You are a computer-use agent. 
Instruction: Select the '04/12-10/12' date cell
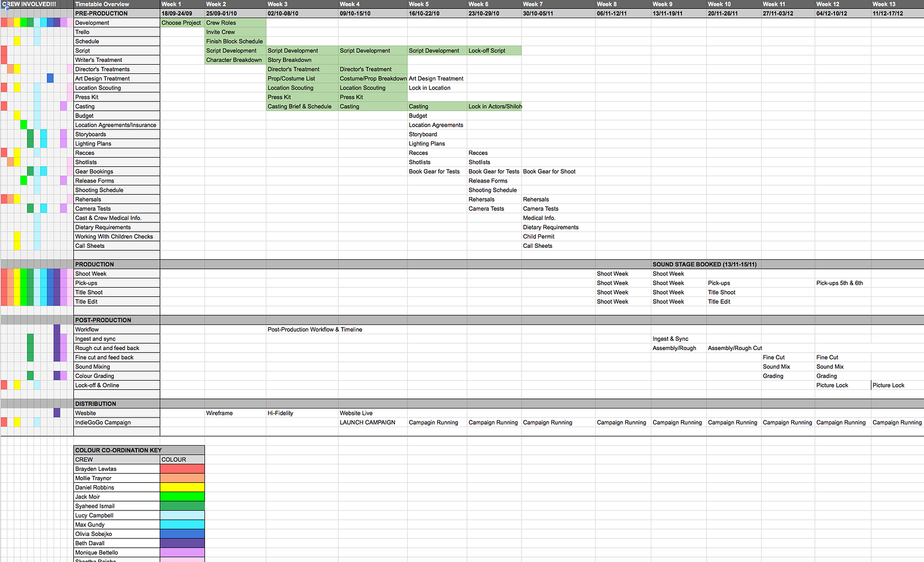tap(843, 13)
